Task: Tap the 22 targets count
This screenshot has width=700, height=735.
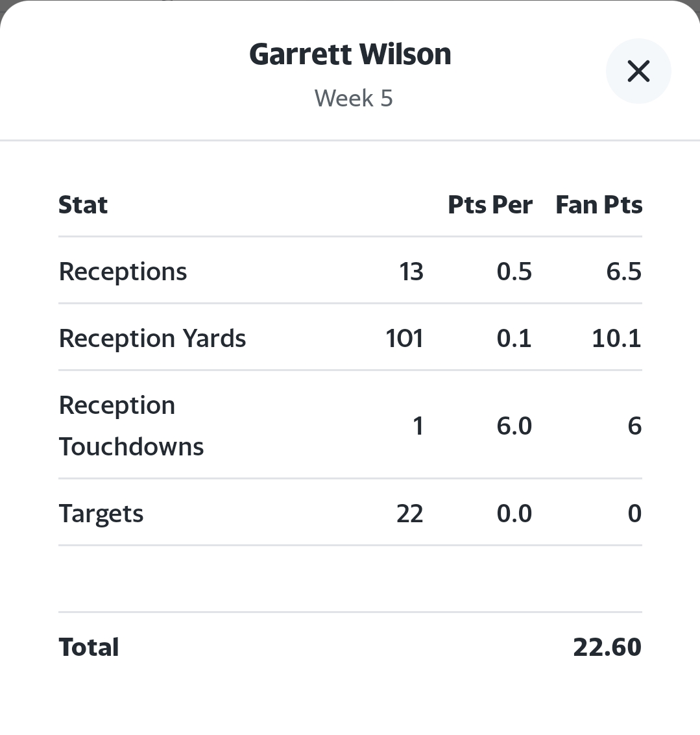Action: (409, 514)
